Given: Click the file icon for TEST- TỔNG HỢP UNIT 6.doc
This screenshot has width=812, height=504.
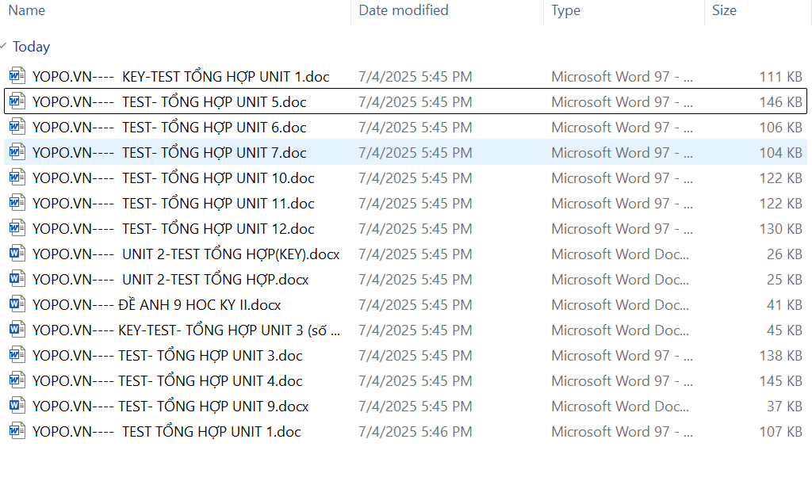Looking at the screenshot, I should pos(17,128).
